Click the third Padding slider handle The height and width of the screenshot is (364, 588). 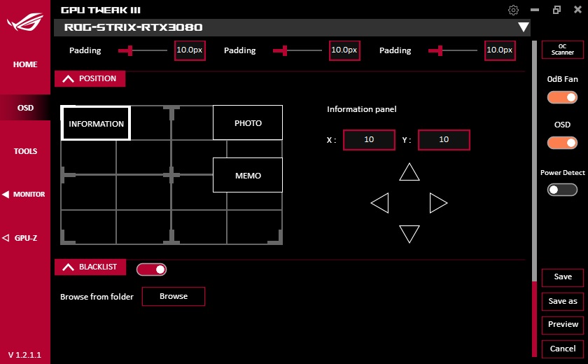click(440, 50)
